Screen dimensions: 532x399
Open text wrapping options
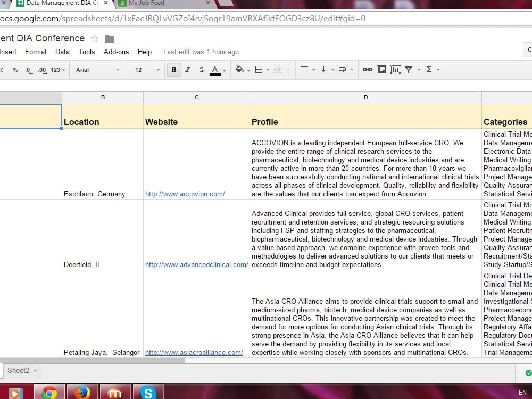pyautogui.click(x=342, y=70)
